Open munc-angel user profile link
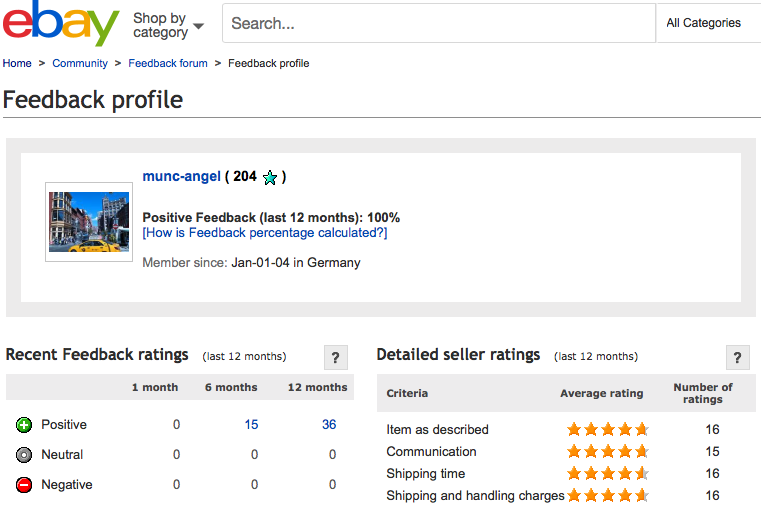Screen dimensions: 761x522 point(181,177)
